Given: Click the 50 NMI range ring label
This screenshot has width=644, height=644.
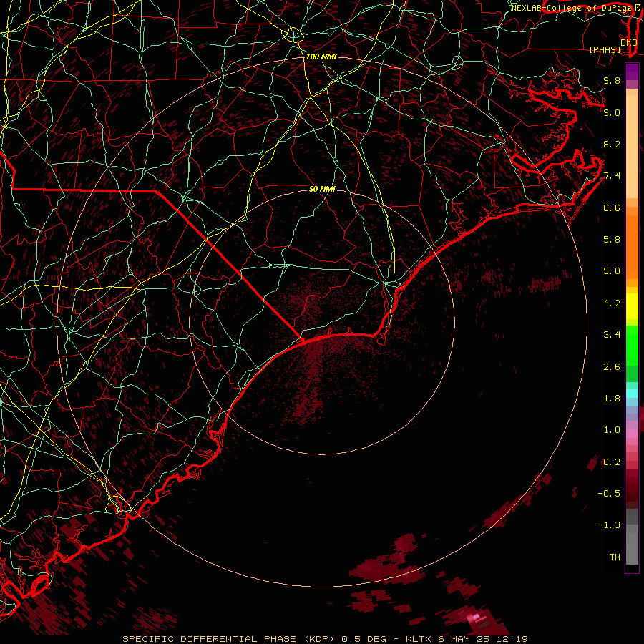Looking at the screenshot, I should click(x=322, y=189).
